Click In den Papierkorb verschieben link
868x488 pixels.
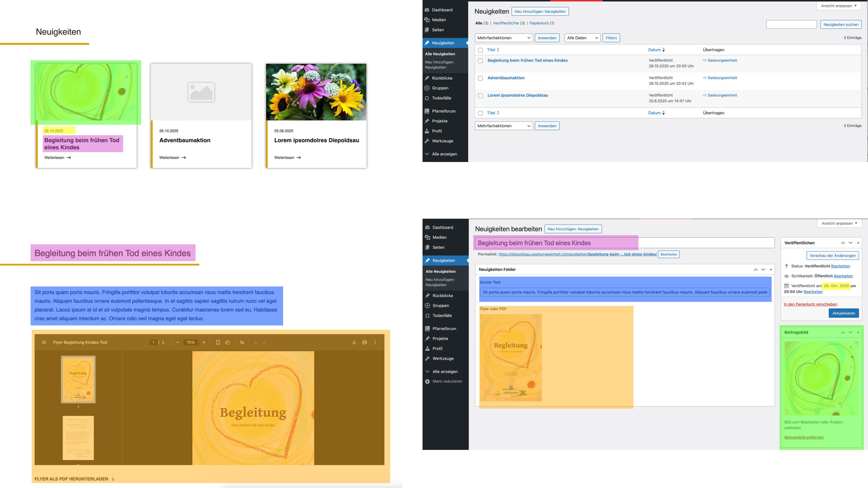(810, 304)
